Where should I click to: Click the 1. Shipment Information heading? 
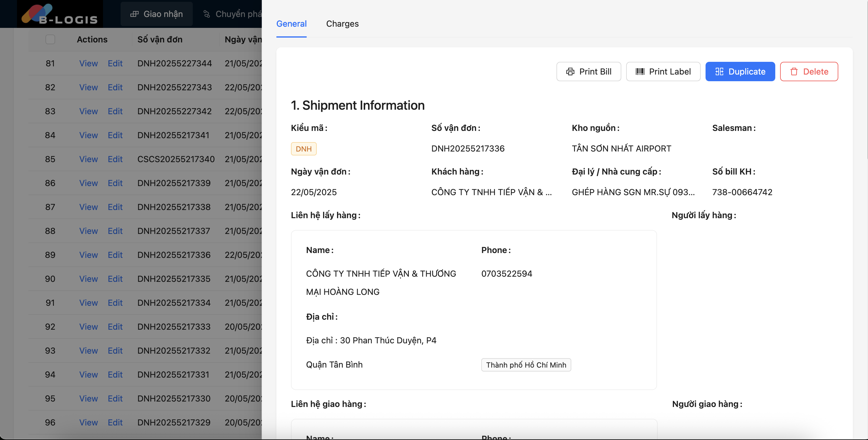(358, 105)
